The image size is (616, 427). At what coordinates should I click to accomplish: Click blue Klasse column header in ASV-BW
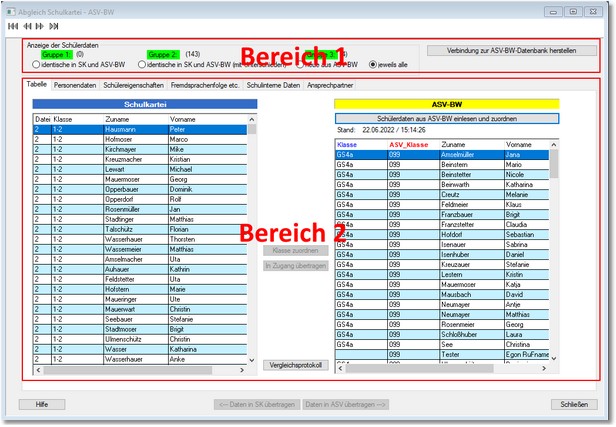pyautogui.click(x=361, y=145)
